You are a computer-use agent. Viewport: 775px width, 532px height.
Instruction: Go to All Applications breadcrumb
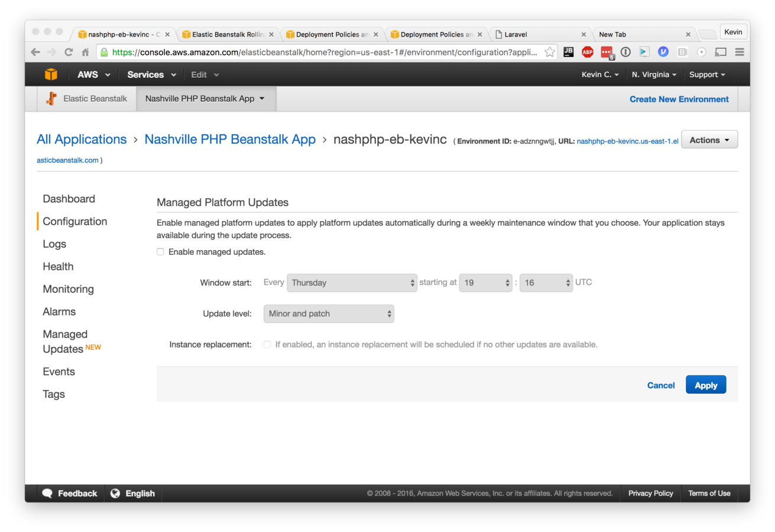point(82,140)
